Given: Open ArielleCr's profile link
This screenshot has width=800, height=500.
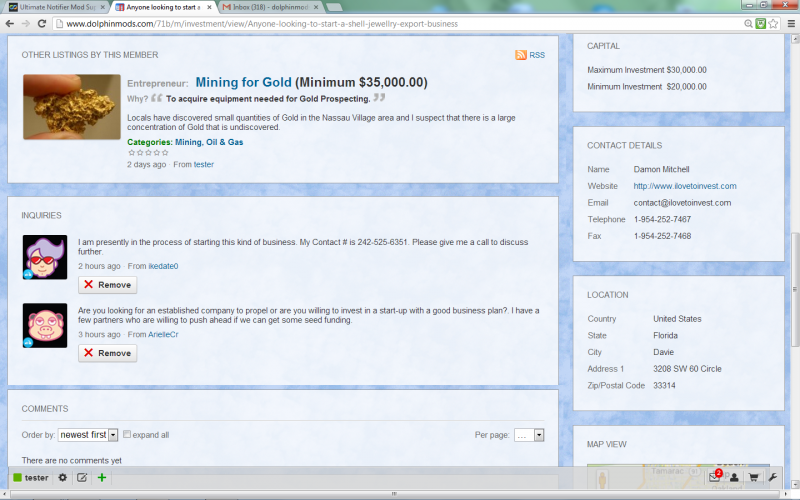Looking at the screenshot, I should (x=163, y=334).
